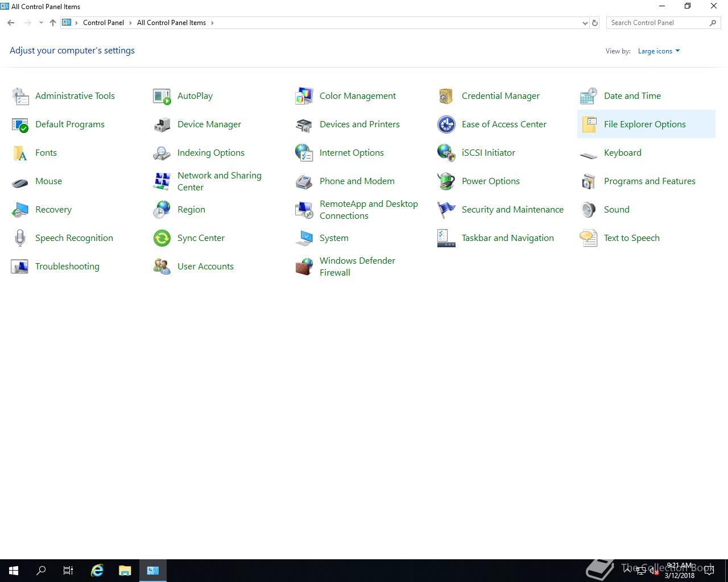Click the User Accounts link text
The height and width of the screenshot is (582, 728).
pos(205,267)
